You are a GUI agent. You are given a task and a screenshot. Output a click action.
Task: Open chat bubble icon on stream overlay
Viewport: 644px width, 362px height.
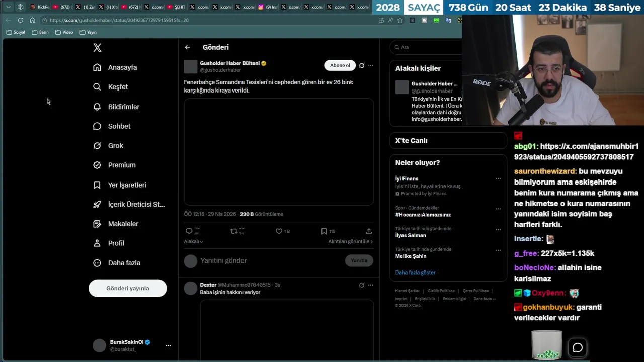click(578, 347)
